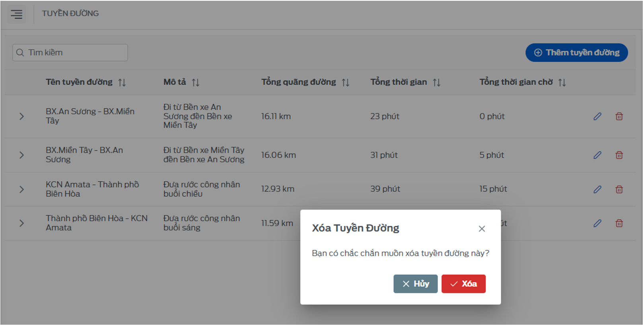Delete the KCN Amata - Thành phố Biên Hòa route

(x=619, y=189)
